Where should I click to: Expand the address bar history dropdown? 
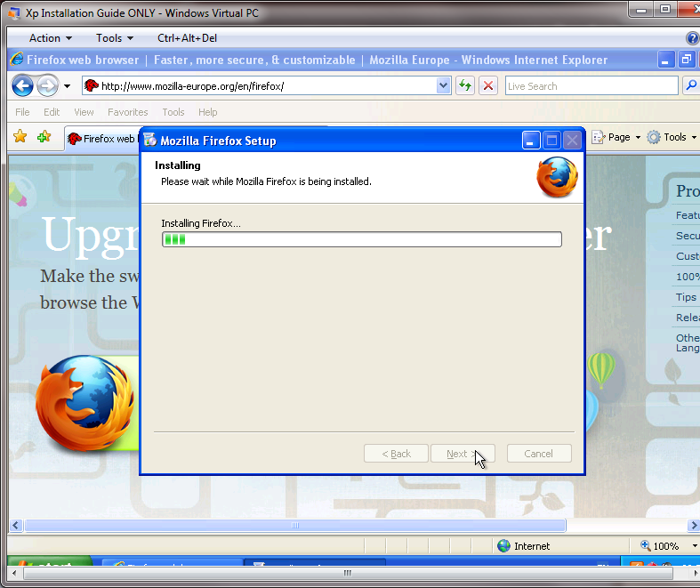(x=443, y=85)
